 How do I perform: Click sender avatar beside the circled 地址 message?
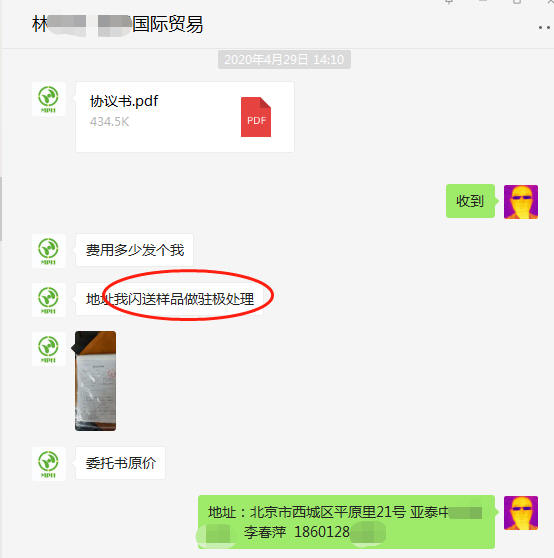[48, 300]
